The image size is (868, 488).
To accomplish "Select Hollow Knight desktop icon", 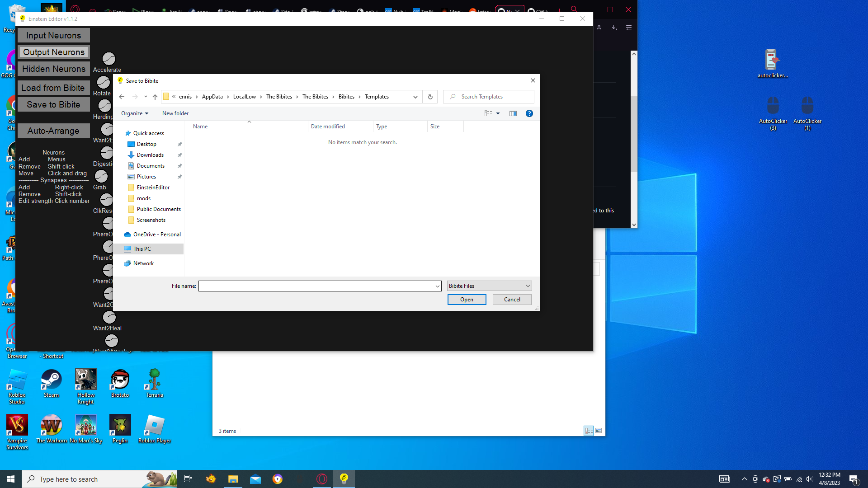I will [x=86, y=387].
